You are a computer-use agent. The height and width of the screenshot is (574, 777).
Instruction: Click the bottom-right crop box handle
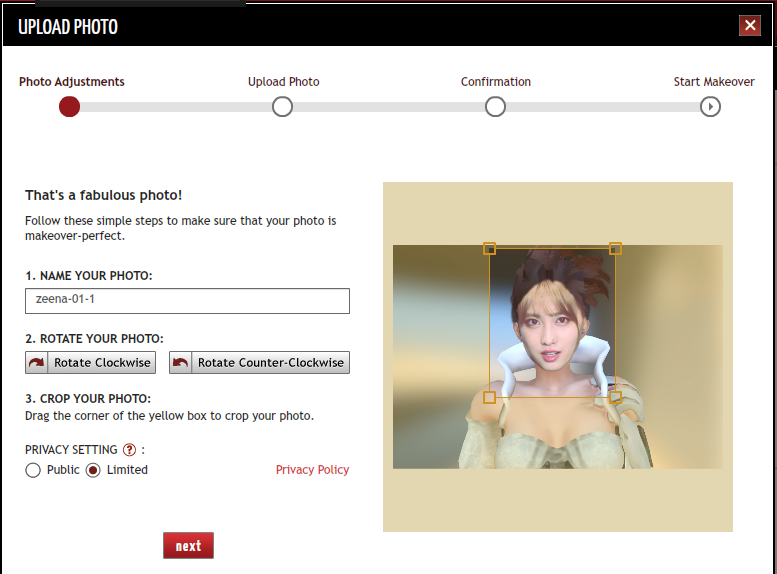pos(615,397)
